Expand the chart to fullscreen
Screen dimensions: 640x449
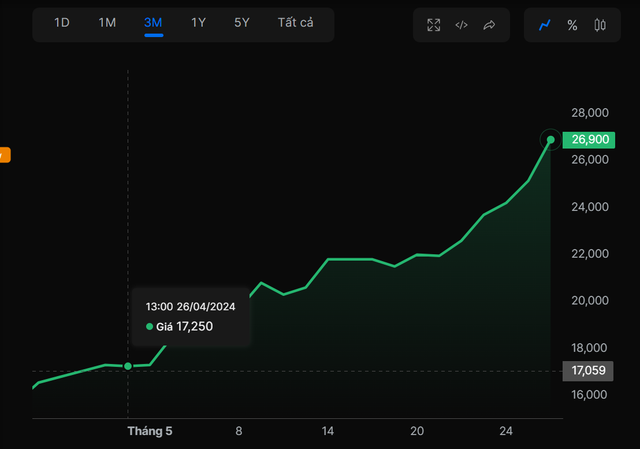point(434,25)
